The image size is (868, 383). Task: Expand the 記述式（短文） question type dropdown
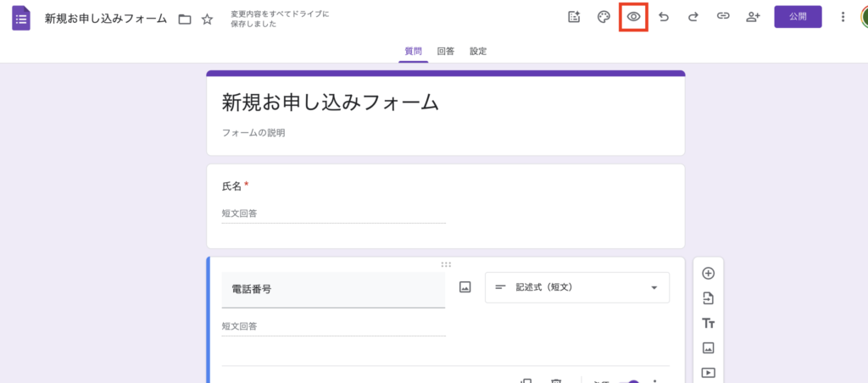click(576, 287)
